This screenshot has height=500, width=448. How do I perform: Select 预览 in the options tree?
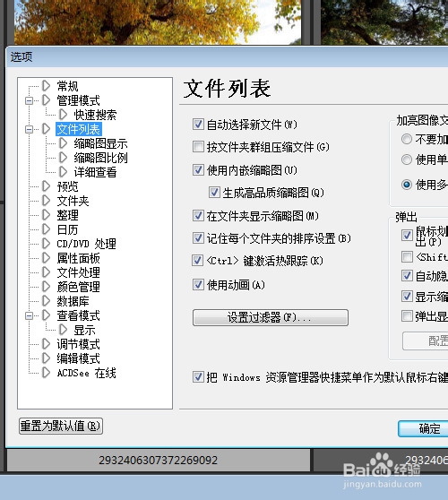coord(67,186)
